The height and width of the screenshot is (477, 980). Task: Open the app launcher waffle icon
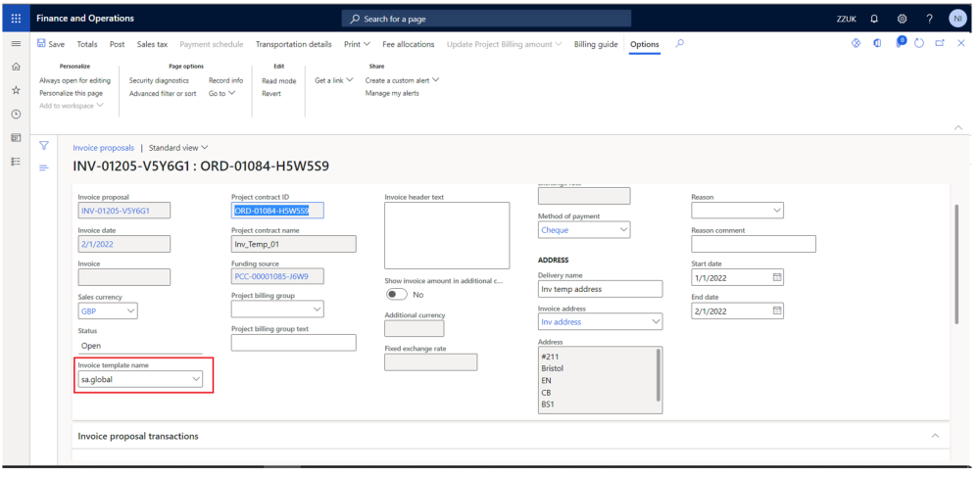click(x=17, y=19)
